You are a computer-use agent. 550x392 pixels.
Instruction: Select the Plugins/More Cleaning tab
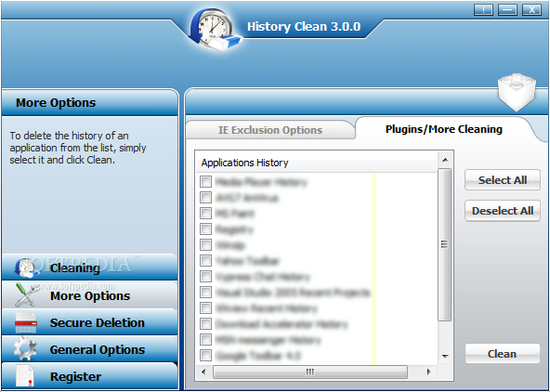[x=444, y=129]
